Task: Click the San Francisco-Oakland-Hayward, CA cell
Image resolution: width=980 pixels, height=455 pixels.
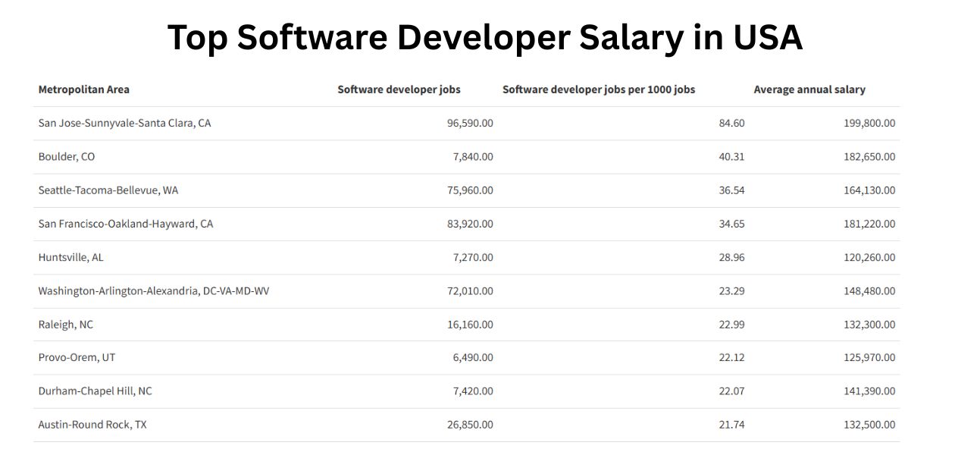Action: tap(126, 224)
